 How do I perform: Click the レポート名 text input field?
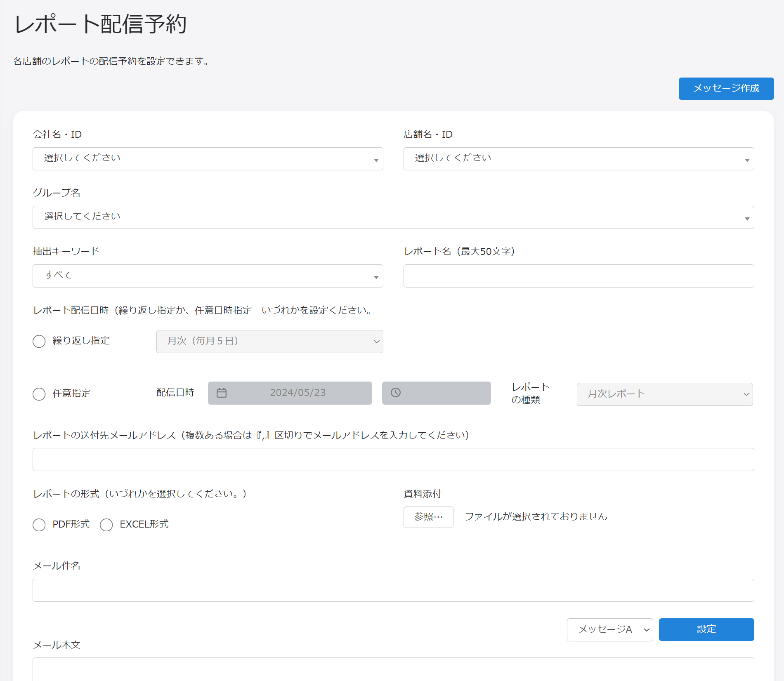(579, 276)
